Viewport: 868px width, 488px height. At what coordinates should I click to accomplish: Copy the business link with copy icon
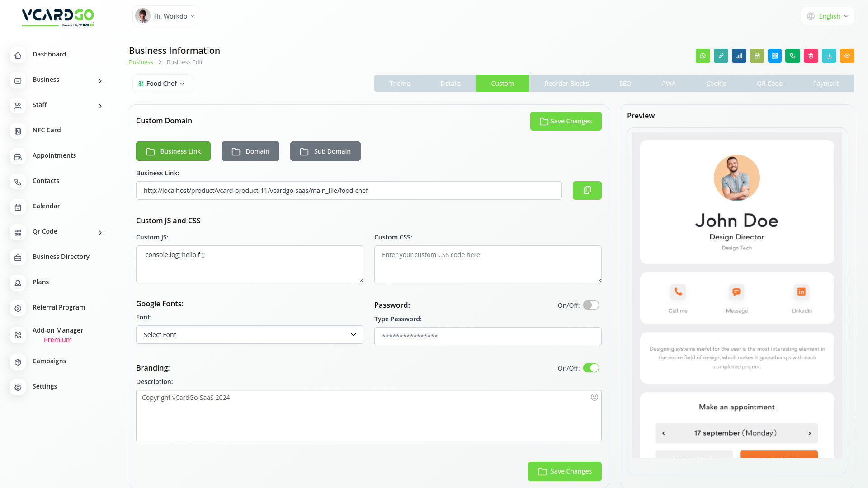point(587,190)
